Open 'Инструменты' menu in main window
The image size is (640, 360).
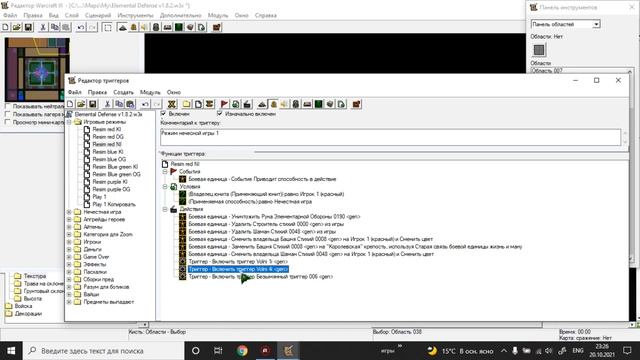(136, 15)
